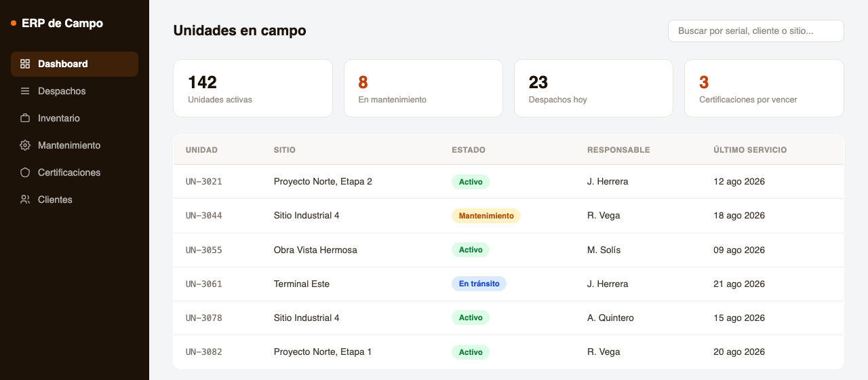Click the En tránsito badge for UN-3061
Image resolution: width=868 pixels, height=380 pixels.
click(479, 284)
